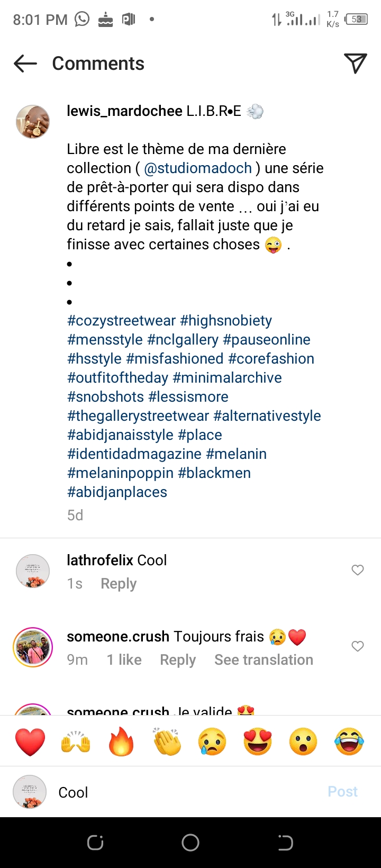Open the @studiomadoch mention link
Viewport: 381px width, 868px height.
tap(198, 168)
